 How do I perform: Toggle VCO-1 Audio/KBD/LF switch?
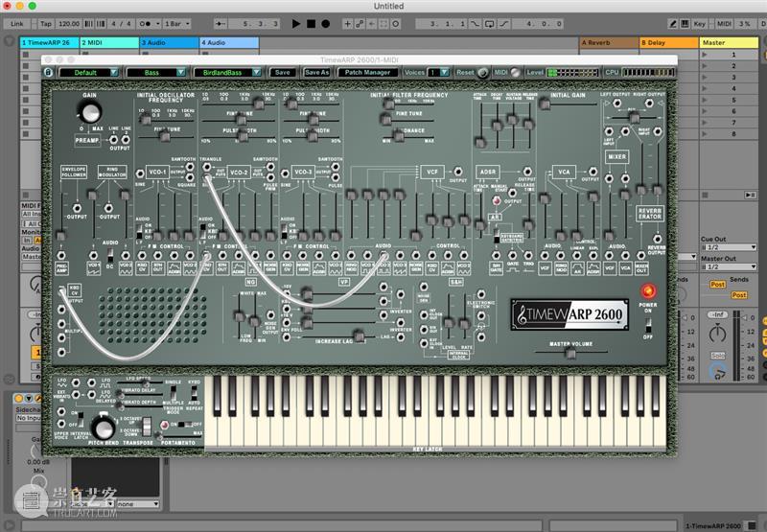click(139, 231)
